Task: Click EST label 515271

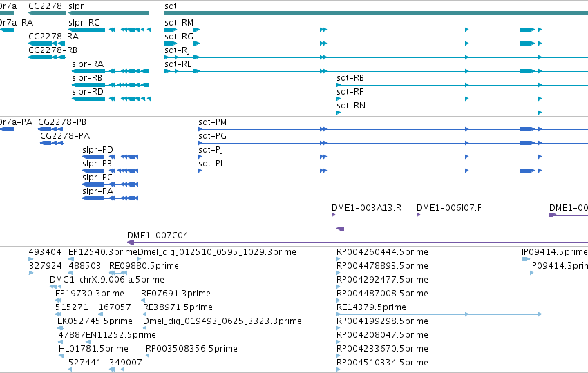Action: coord(72,308)
